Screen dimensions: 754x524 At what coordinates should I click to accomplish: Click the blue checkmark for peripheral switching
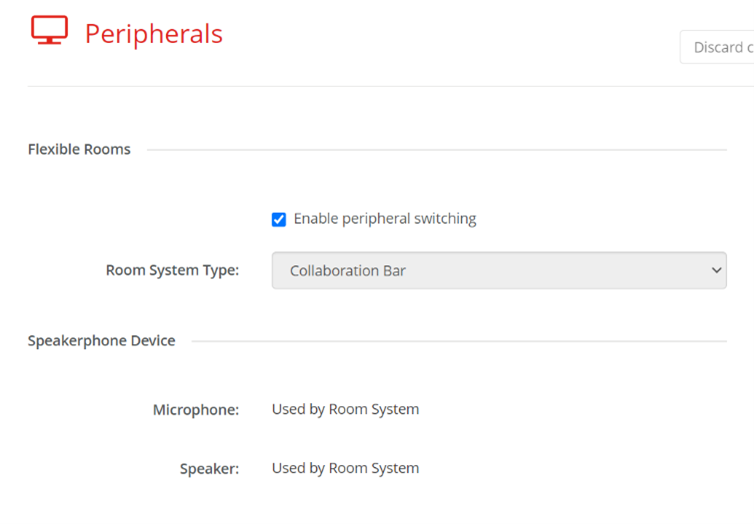coord(279,219)
